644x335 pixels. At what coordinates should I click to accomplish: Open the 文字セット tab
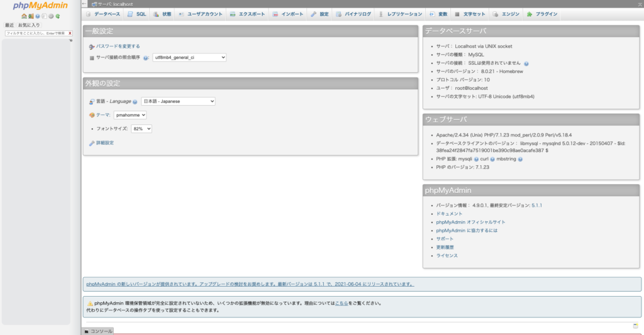pos(469,14)
